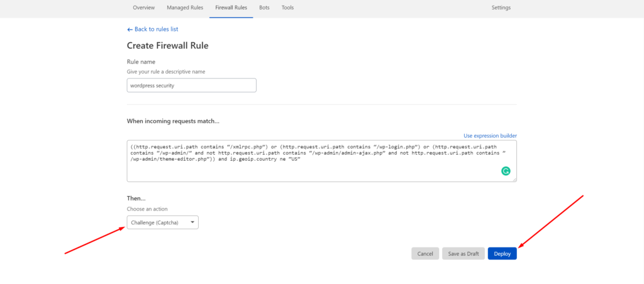Click the resize handle of the expression text area

[x=514, y=179]
